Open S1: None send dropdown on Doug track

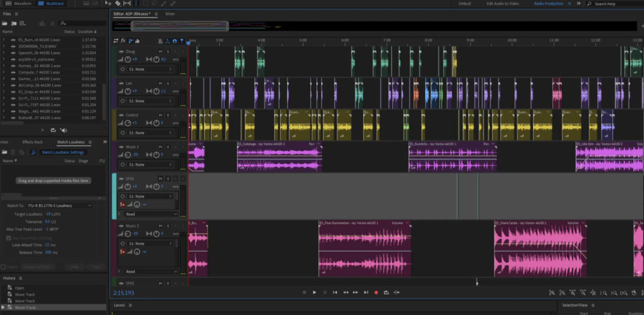pyautogui.click(x=151, y=69)
